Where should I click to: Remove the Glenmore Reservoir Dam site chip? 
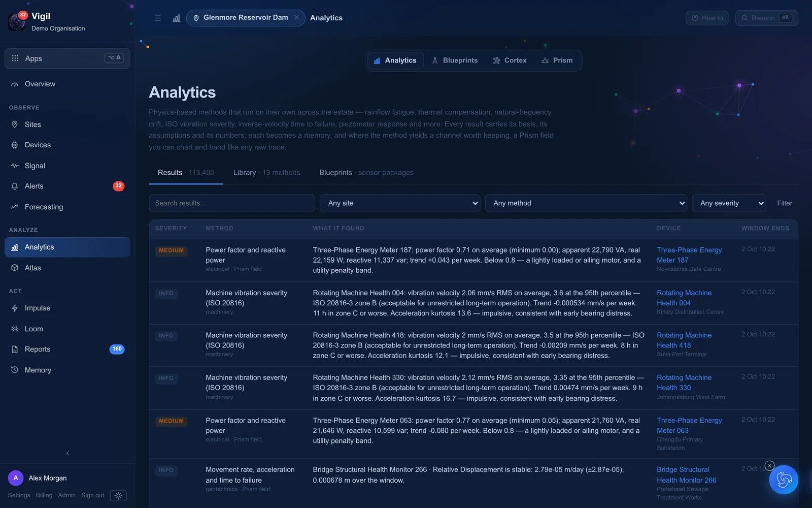click(297, 17)
